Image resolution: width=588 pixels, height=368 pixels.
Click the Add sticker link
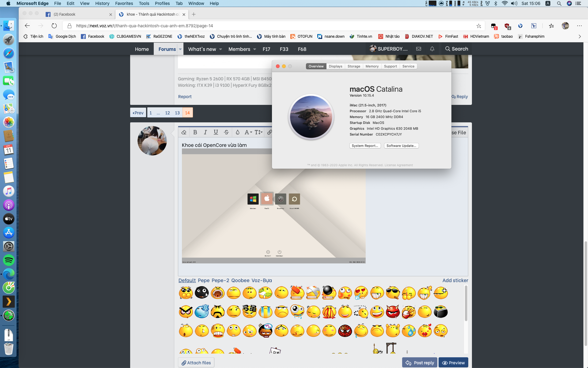(x=455, y=280)
